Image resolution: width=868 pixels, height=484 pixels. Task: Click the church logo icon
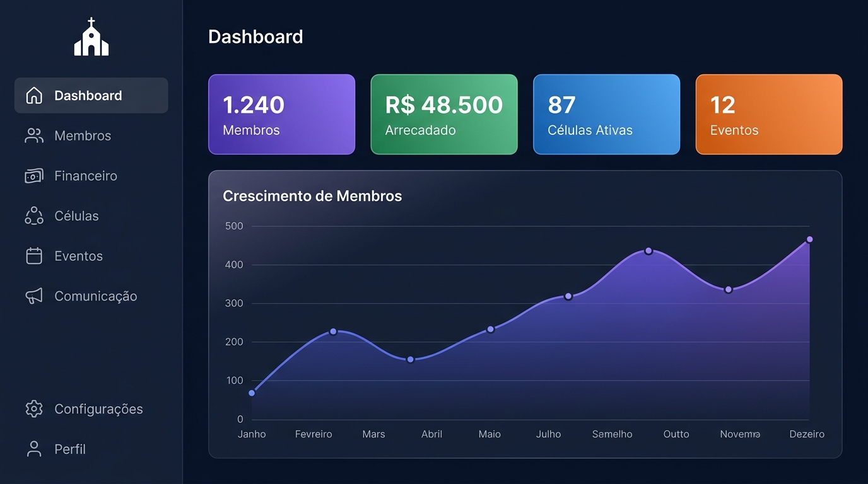(x=91, y=37)
